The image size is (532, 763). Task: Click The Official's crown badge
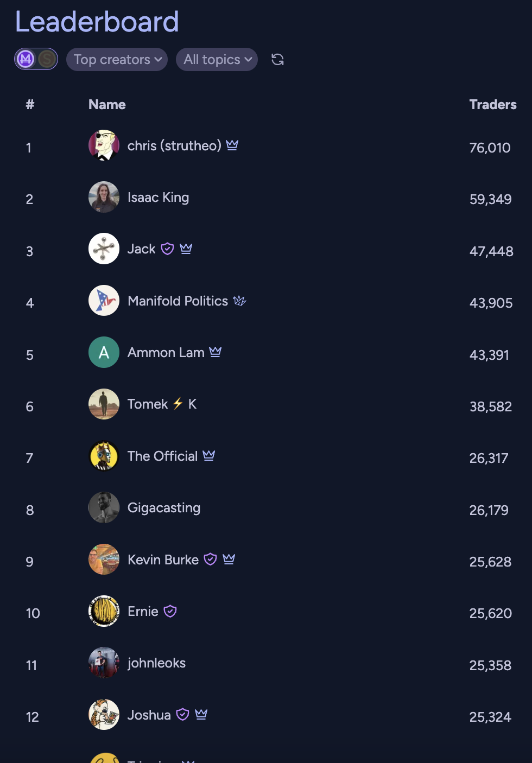point(209,455)
